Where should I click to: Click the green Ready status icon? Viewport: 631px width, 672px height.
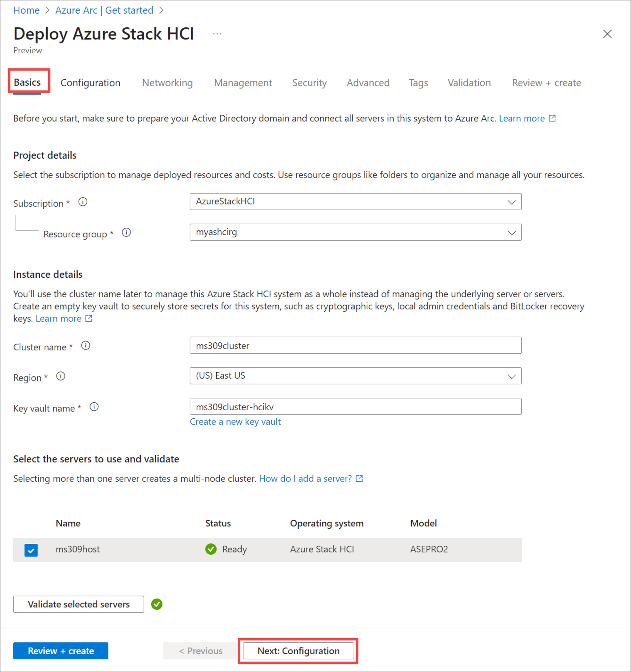211,549
